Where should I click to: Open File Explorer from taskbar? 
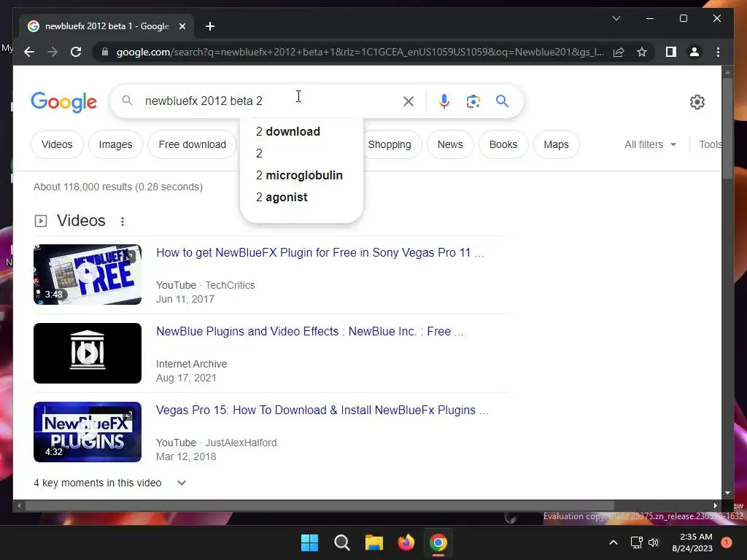point(374,542)
